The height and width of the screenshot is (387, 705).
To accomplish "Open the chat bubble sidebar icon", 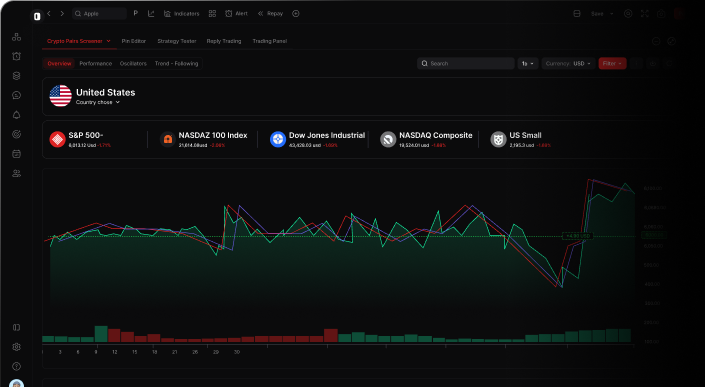I will pyautogui.click(x=17, y=95).
